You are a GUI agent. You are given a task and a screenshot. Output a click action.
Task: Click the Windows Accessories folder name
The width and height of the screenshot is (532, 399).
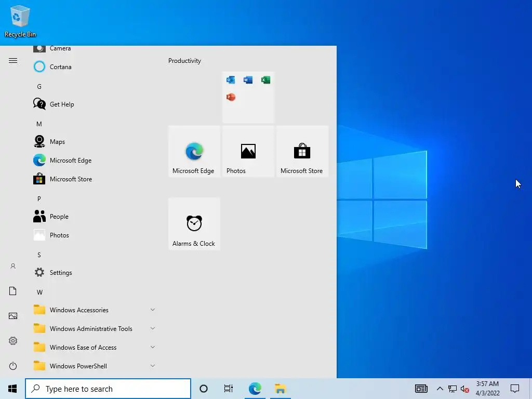click(79, 310)
